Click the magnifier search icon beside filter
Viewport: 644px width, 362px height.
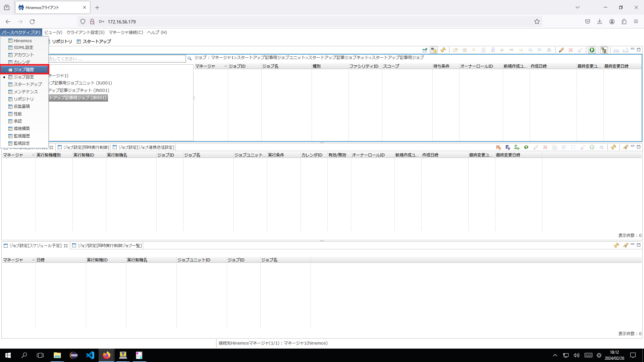[x=190, y=58]
